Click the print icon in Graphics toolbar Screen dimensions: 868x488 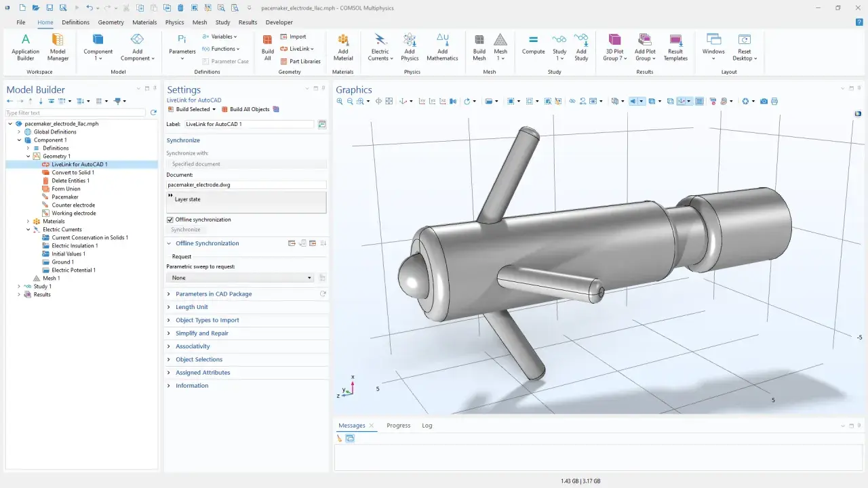(x=774, y=101)
